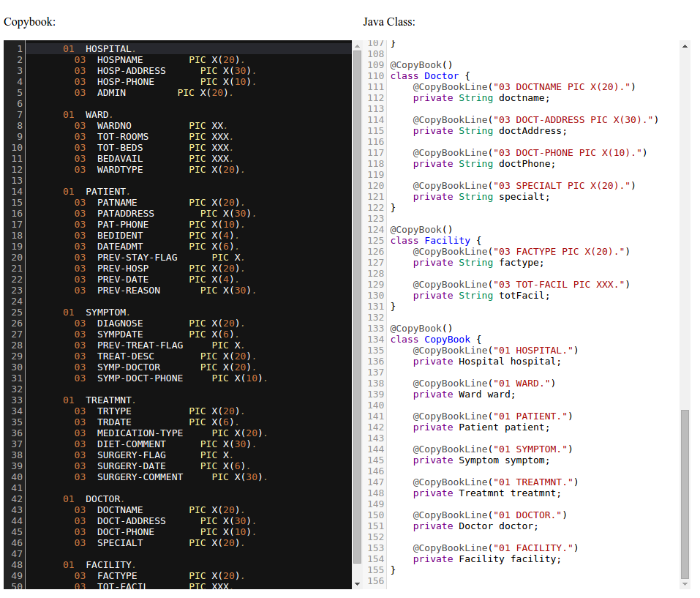Click the TOT-ROOMS field line
700x598 pixels.
(x=154, y=137)
